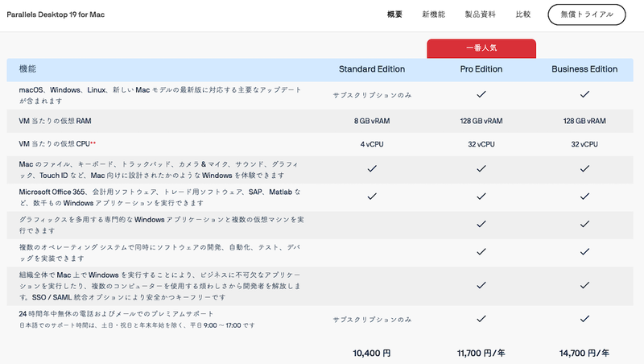Click the Standard Edition column header
Viewport: 644px width, 364px height.
[372, 69]
